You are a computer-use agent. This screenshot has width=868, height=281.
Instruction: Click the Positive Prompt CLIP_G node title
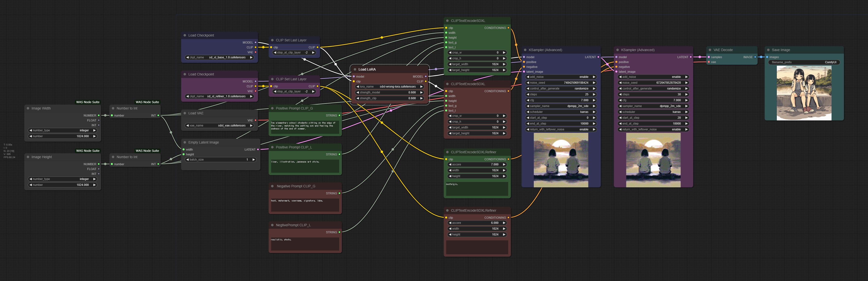tap(294, 108)
